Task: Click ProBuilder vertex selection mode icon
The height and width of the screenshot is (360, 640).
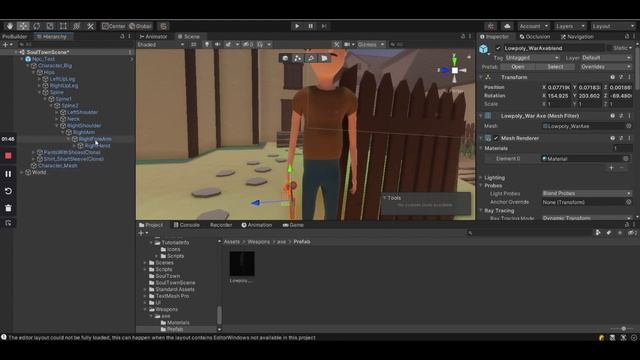Action: coord(298,58)
